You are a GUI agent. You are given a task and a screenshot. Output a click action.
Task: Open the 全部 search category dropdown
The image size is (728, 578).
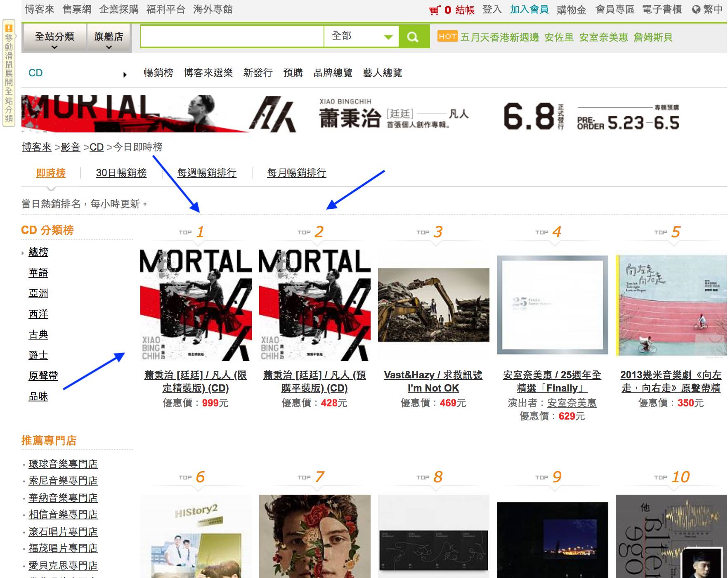pyautogui.click(x=362, y=37)
